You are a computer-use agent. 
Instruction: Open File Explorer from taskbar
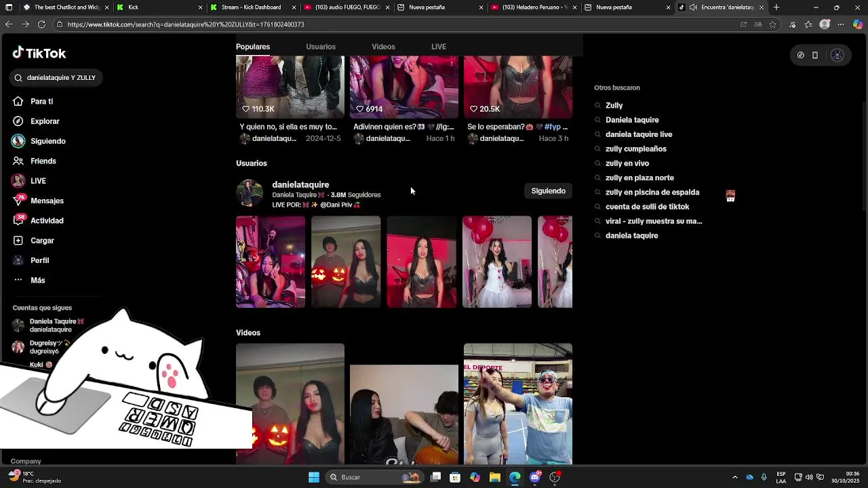point(495,477)
